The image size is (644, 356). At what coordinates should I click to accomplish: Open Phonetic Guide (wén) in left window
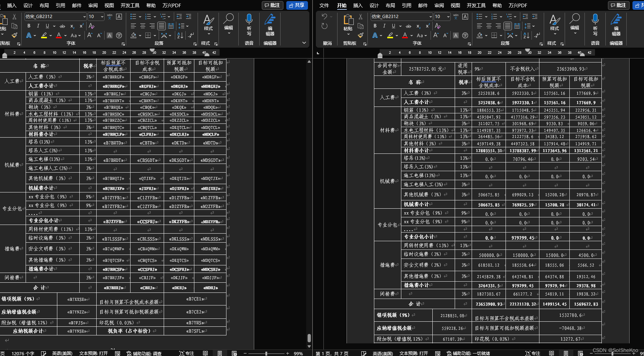(x=110, y=17)
